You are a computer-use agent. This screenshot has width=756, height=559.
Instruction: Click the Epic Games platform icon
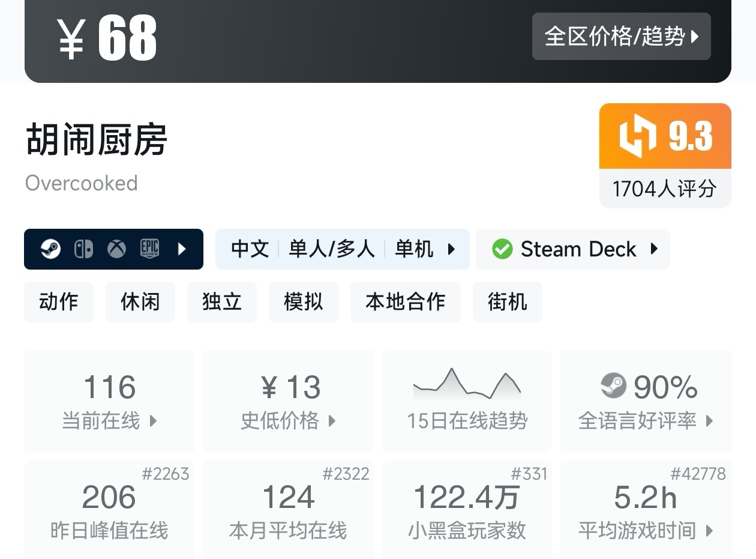[x=149, y=249]
